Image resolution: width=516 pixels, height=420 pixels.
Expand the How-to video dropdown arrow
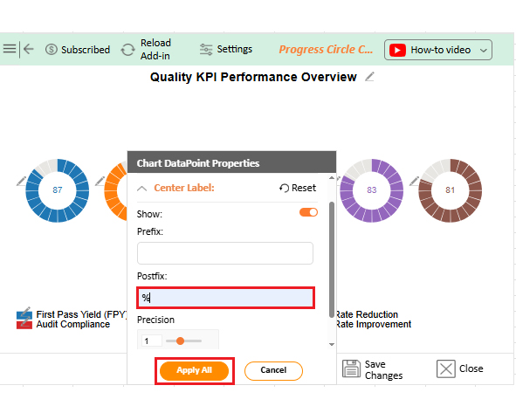click(x=483, y=51)
